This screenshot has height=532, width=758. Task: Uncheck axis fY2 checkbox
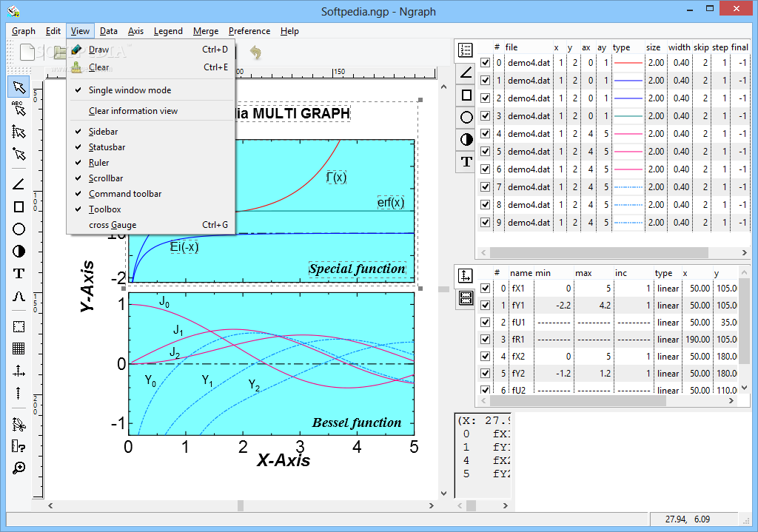(x=486, y=374)
